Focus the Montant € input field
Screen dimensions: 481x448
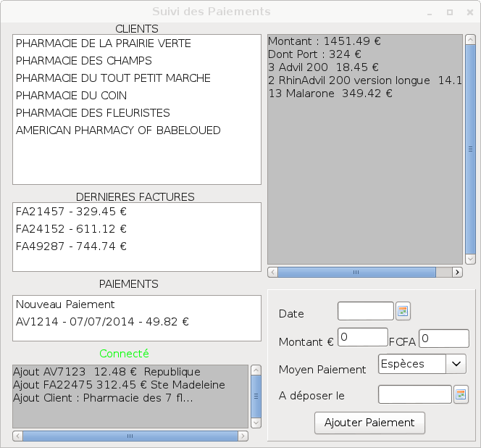click(x=363, y=337)
